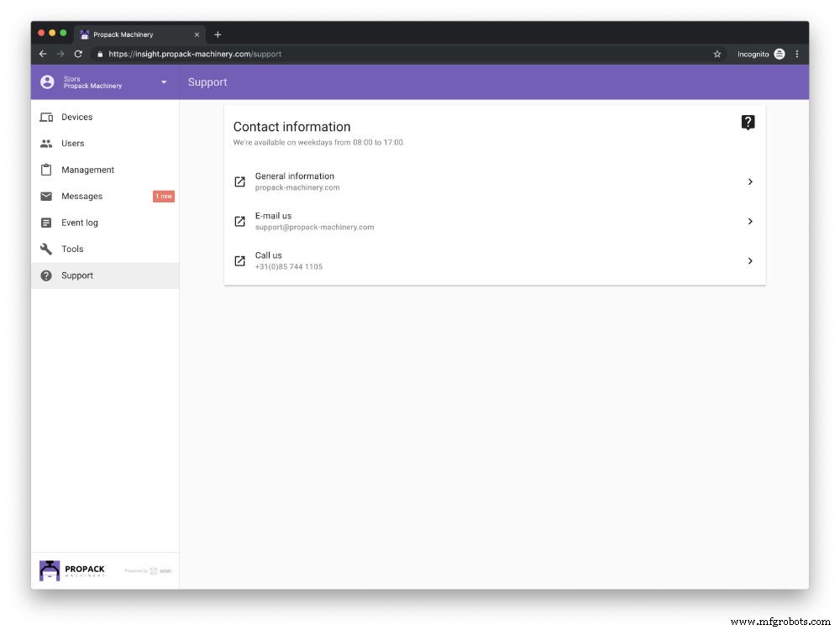Bookmark this page with the star icon

click(717, 54)
